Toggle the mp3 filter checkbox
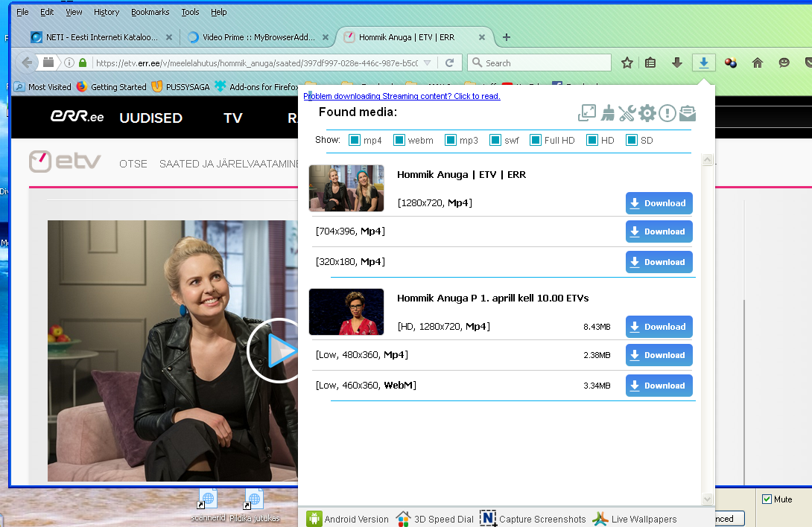 [451, 140]
